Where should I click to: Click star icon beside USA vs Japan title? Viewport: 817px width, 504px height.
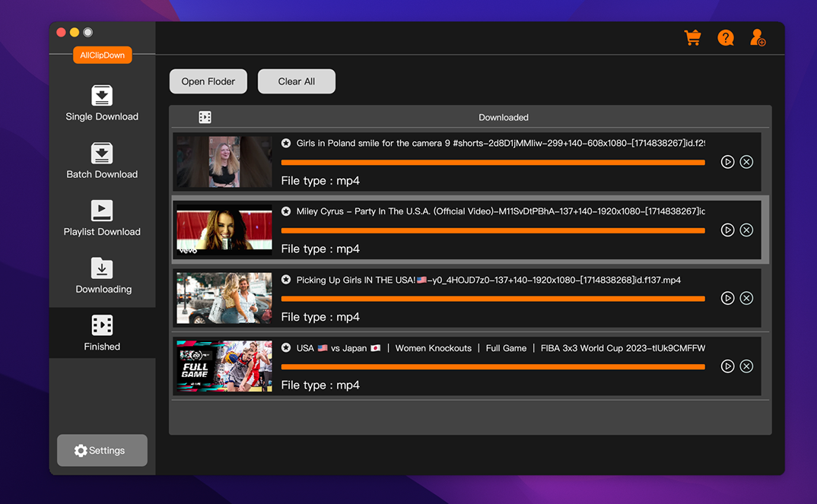pyautogui.click(x=286, y=348)
